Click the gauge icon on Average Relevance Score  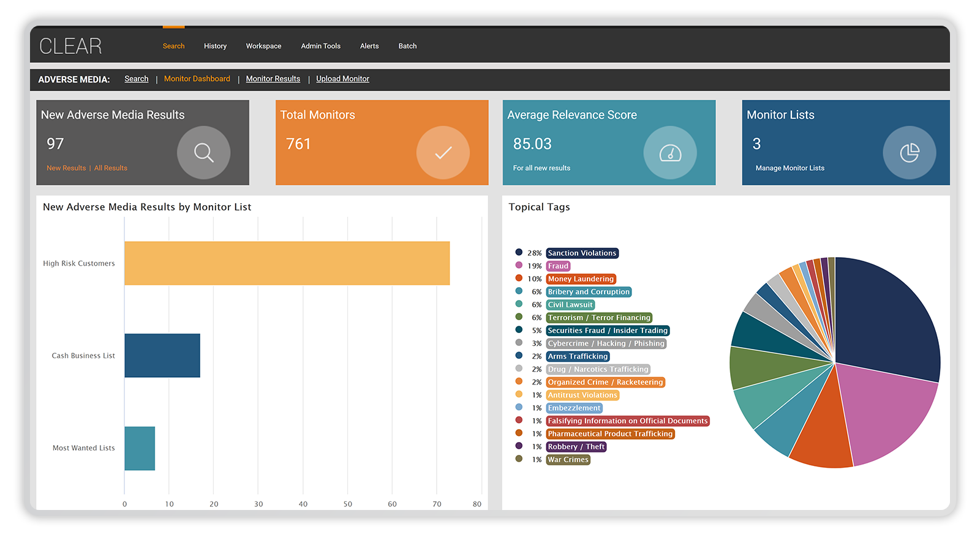(670, 152)
